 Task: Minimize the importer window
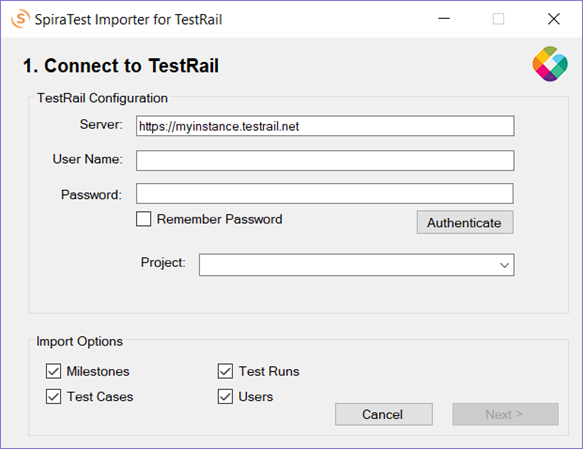pos(444,19)
